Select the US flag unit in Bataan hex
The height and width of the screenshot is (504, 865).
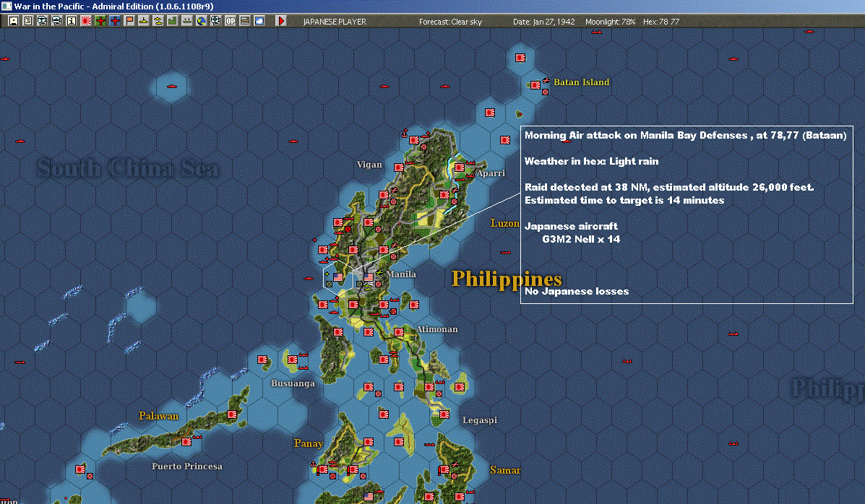[338, 277]
